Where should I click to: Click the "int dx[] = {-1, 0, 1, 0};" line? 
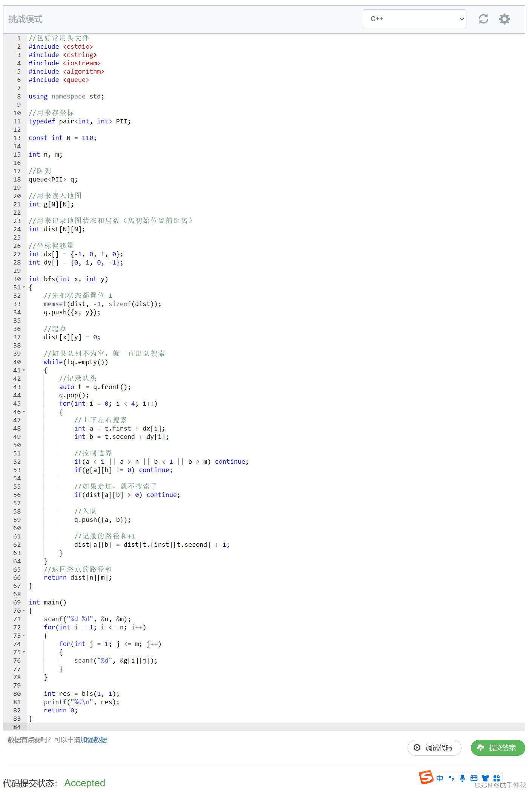point(76,254)
